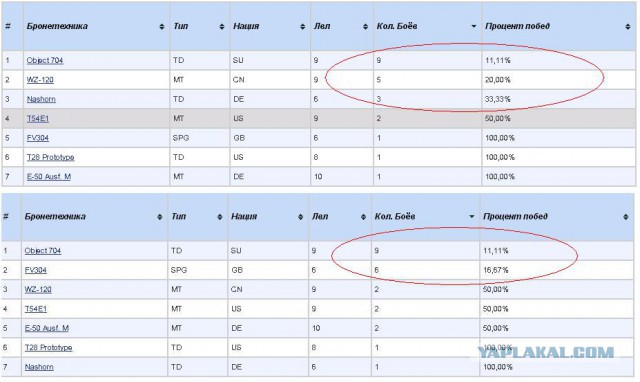Select 'SPG' type cell in upper table

[181, 138]
